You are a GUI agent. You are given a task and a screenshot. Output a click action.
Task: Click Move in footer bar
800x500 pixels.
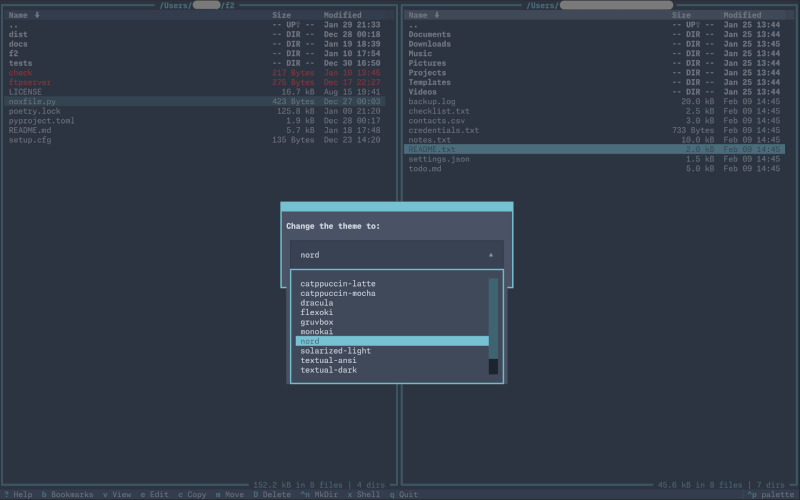230,494
